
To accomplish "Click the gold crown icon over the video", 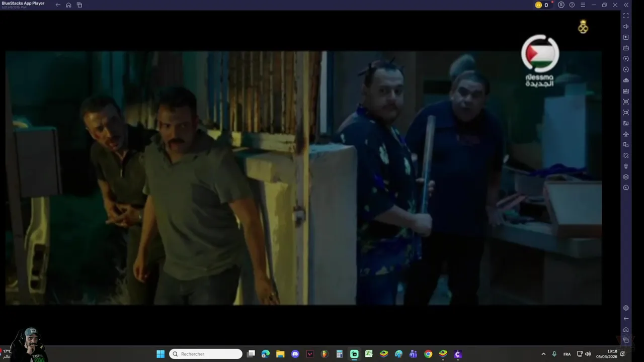I will tap(583, 27).
